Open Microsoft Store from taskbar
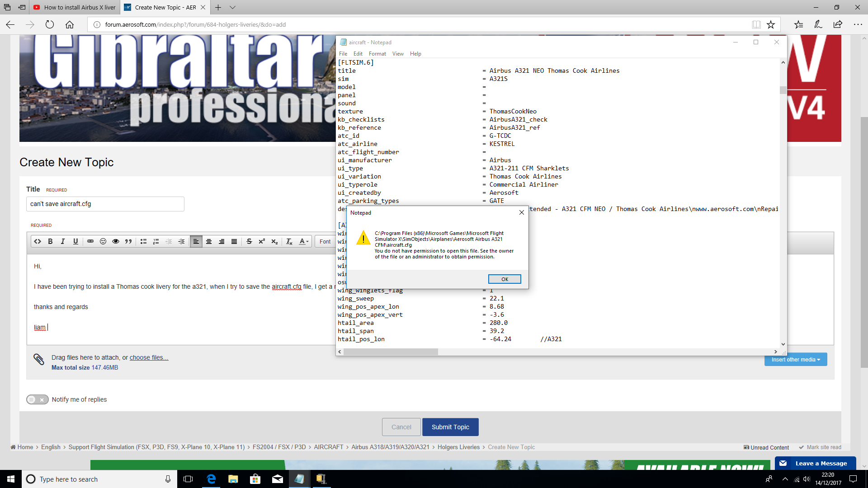The width and height of the screenshot is (868, 488). click(x=255, y=479)
